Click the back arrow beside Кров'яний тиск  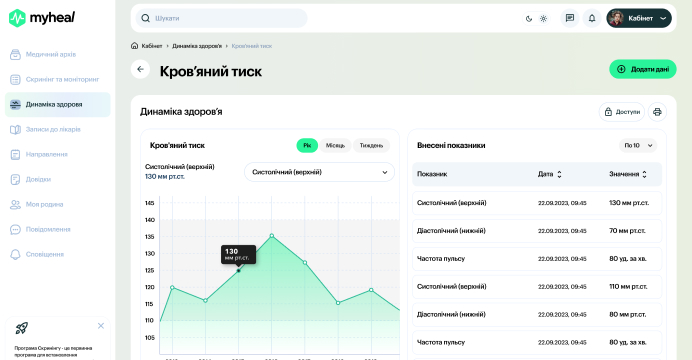click(140, 69)
